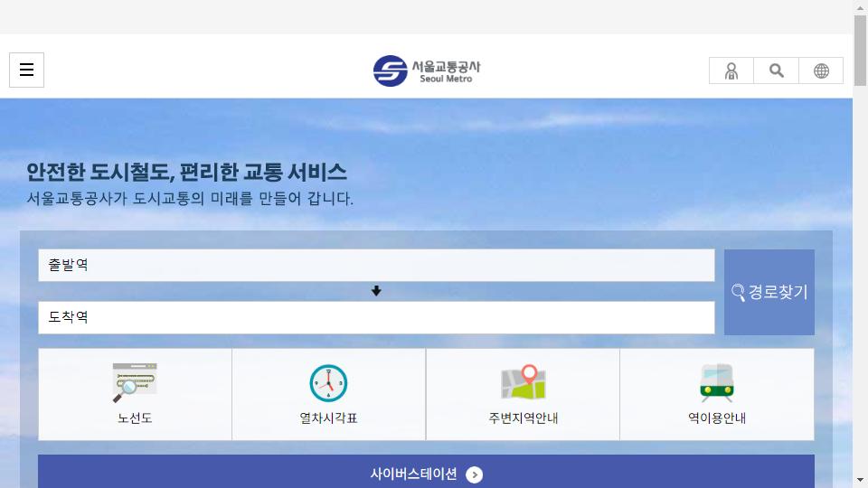868x488 pixels.
Task: Click the 사이버스테이션 banner button
Action: [x=426, y=473]
